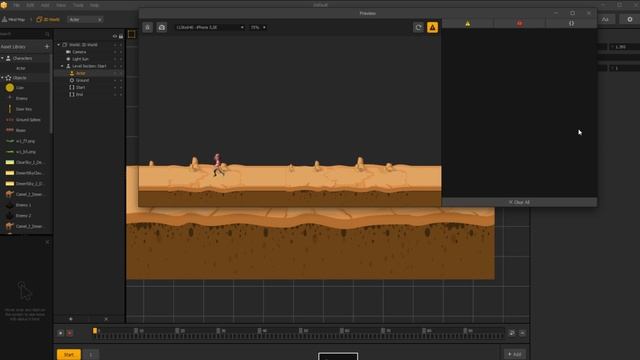Viewport: 640px width, 360px height.
Task: Open the Help menu
Action: pyautogui.click(x=94, y=5)
